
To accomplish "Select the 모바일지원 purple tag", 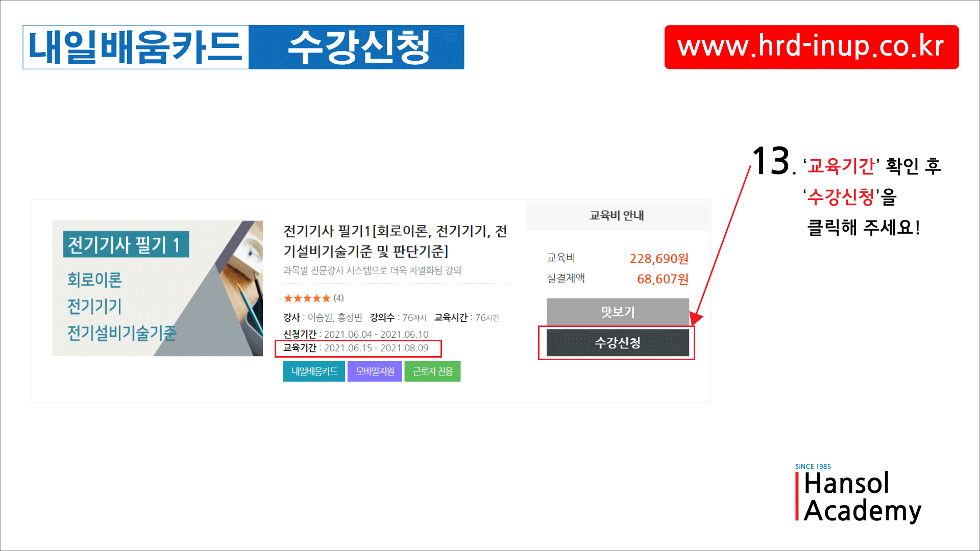I will point(375,371).
